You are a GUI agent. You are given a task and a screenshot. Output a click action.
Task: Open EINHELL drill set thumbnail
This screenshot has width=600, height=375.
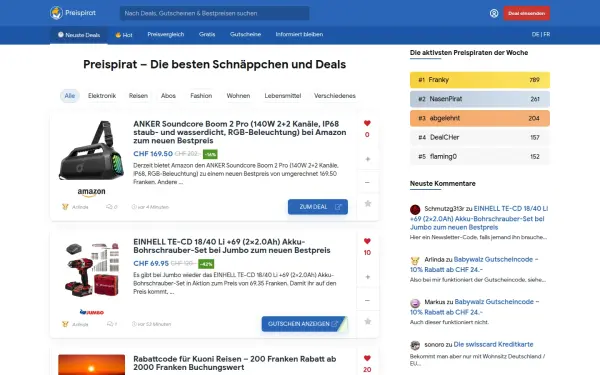91,269
